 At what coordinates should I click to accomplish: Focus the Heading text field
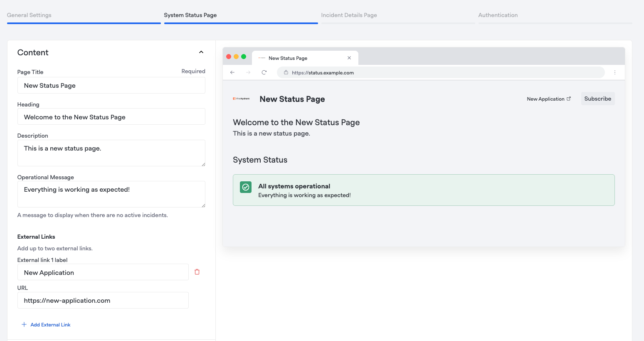click(x=111, y=117)
